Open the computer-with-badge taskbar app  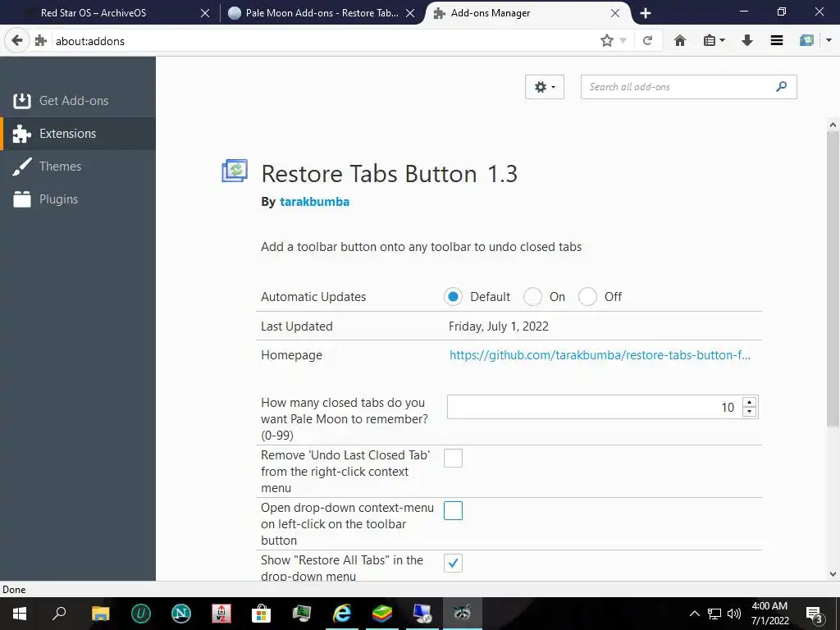point(422,613)
